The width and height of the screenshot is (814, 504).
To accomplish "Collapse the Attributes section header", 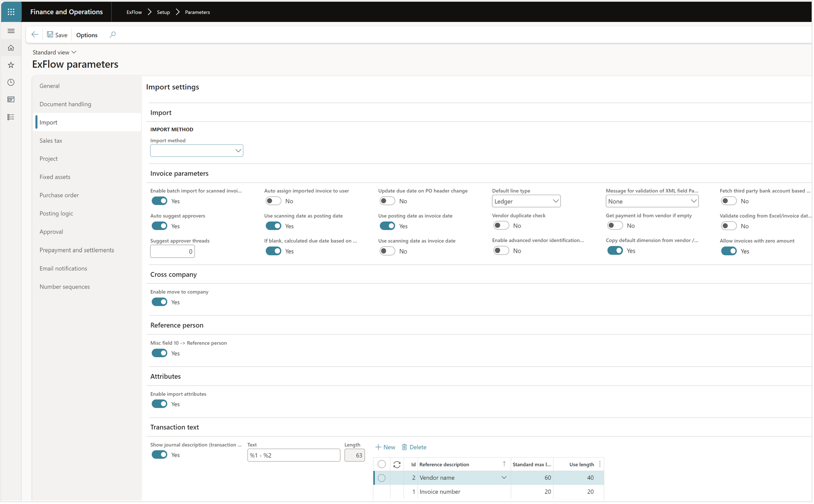I will click(166, 376).
